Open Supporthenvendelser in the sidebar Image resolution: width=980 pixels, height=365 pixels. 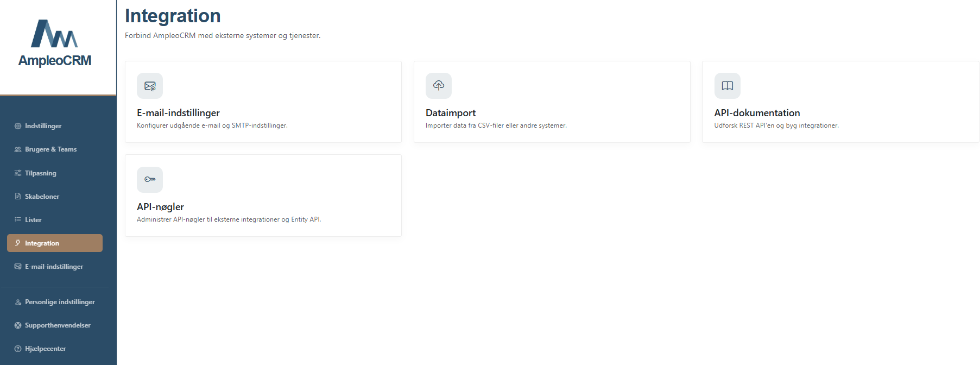pyautogui.click(x=55, y=325)
